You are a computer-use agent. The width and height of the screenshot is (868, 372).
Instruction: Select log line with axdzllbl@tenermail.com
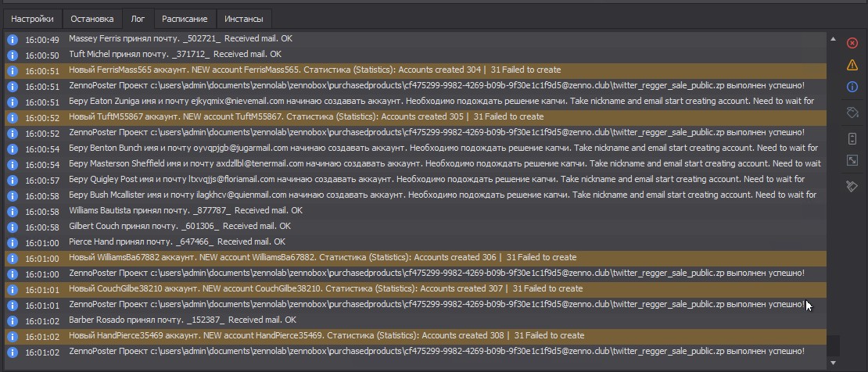point(415,164)
